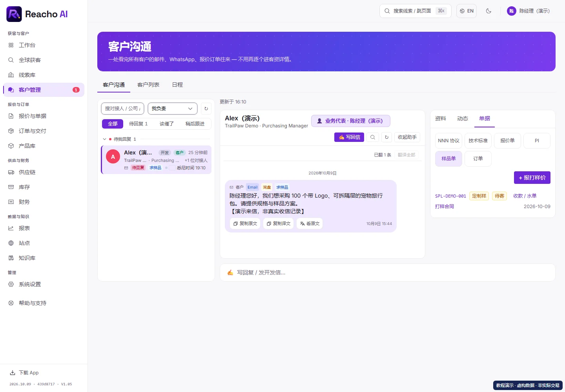
Task: Open 帮助与支持 in the sidebar
Action: (x=44, y=303)
